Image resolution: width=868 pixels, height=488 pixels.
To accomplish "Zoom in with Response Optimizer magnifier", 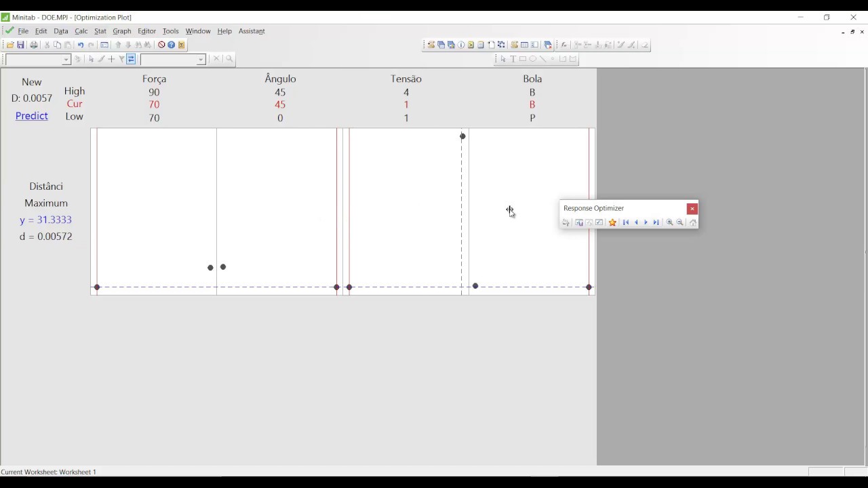I will [669, 222].
